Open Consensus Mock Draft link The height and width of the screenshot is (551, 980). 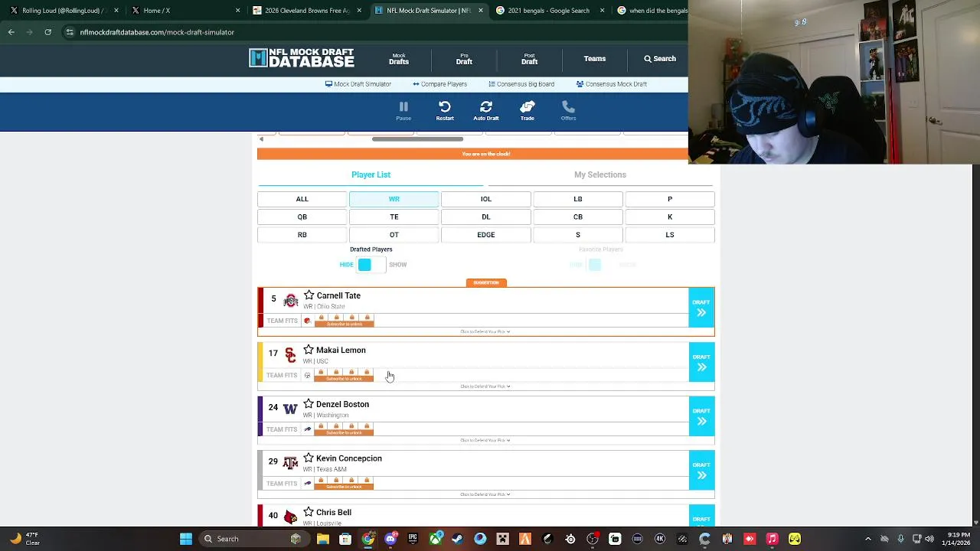612,84
